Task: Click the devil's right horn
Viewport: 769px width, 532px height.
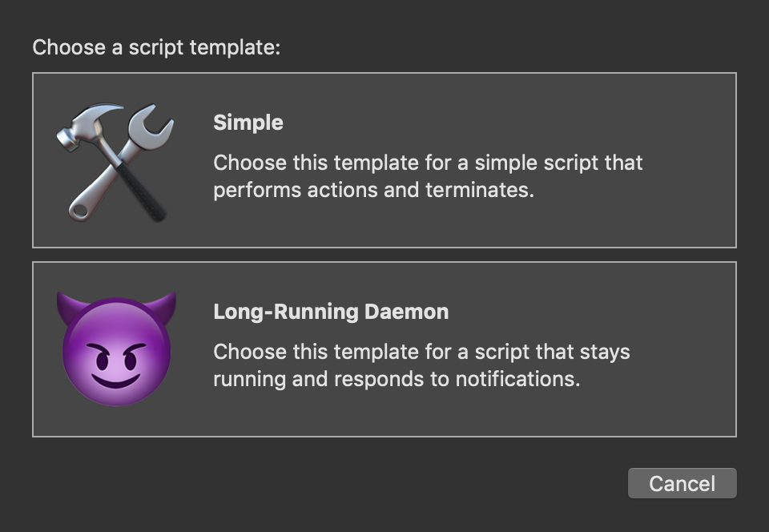Action: [x=164, y=306]
